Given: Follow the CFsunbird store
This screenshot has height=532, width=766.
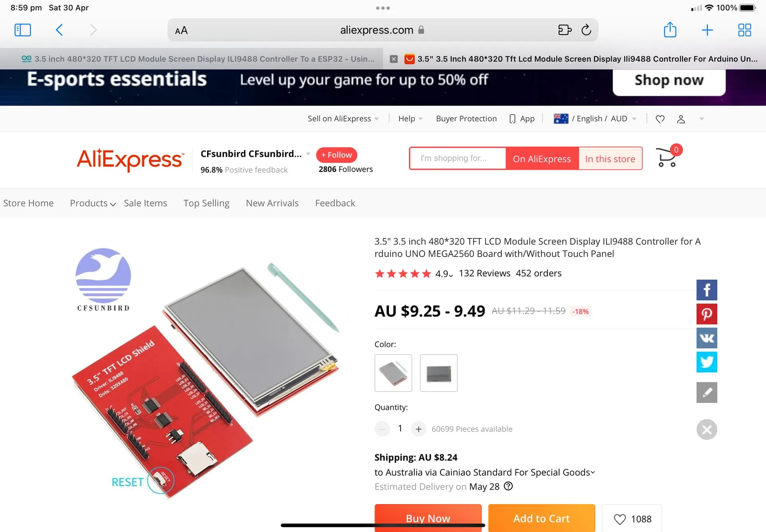Looking at the screenshot, I should (336, 155).
